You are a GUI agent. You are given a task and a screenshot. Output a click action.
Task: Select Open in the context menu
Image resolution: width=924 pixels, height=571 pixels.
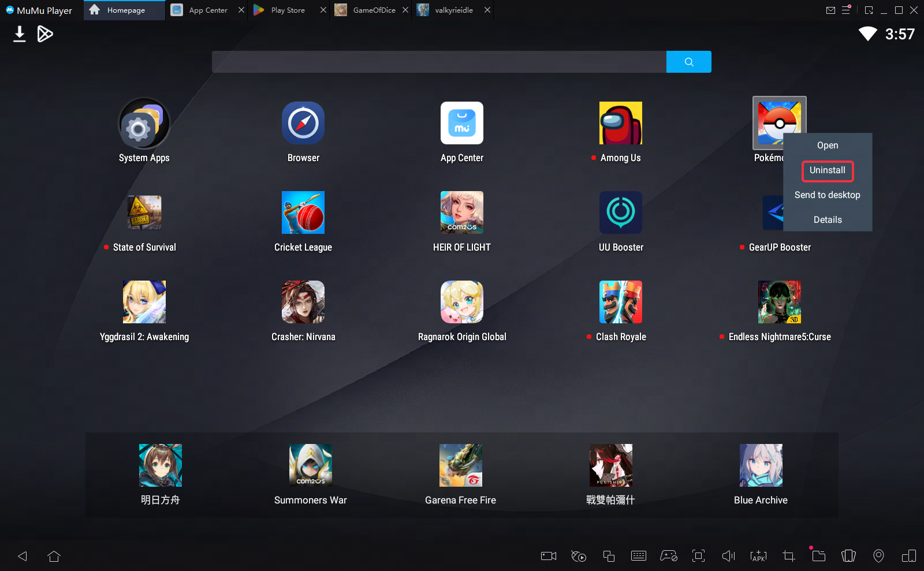click(x=828, y=145)
